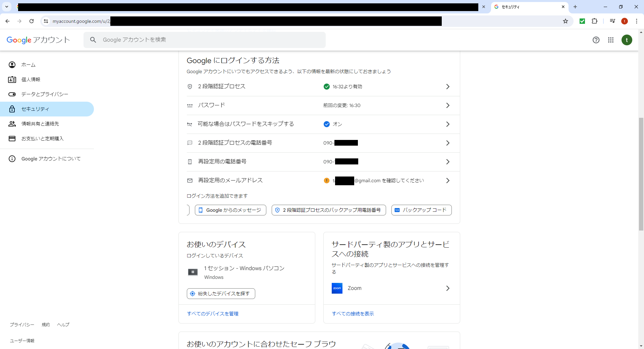Click the media controls icon near the address bar
This screenshot has width=644, height=349.
click(612, 21)
